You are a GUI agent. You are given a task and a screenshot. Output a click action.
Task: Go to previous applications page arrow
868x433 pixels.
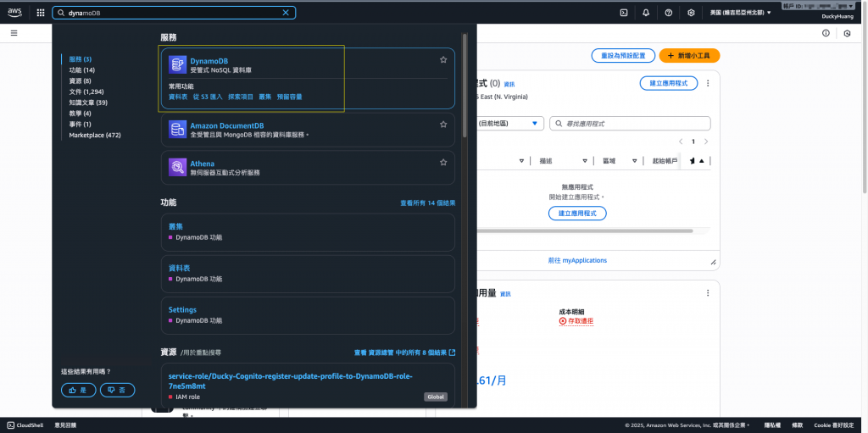681,142
